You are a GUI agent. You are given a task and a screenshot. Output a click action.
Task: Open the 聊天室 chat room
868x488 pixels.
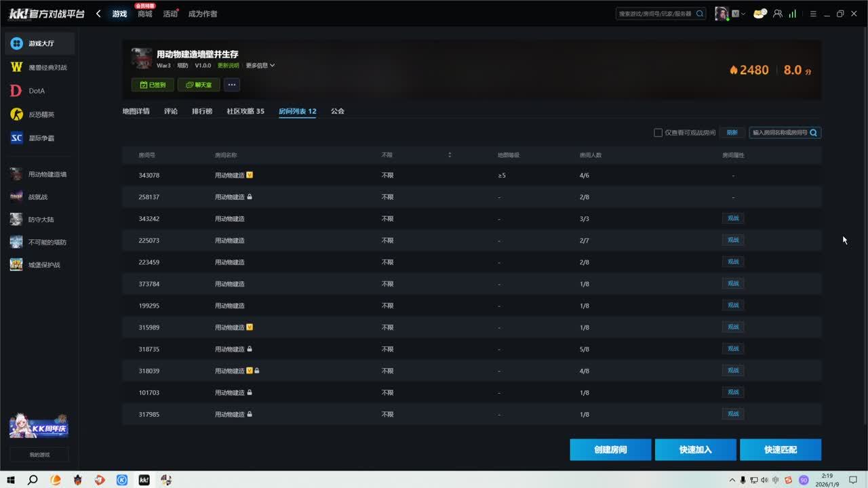(199, 85)
